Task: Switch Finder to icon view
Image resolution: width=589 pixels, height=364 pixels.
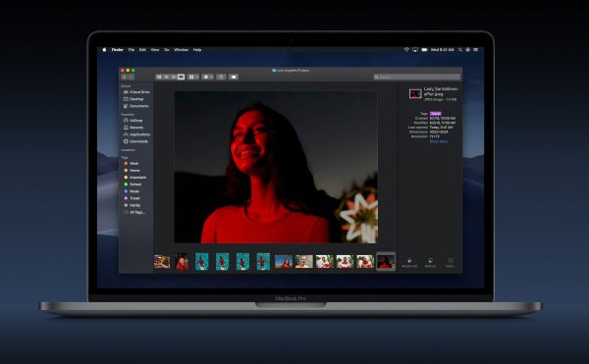Action: click(x=159, y=77)
